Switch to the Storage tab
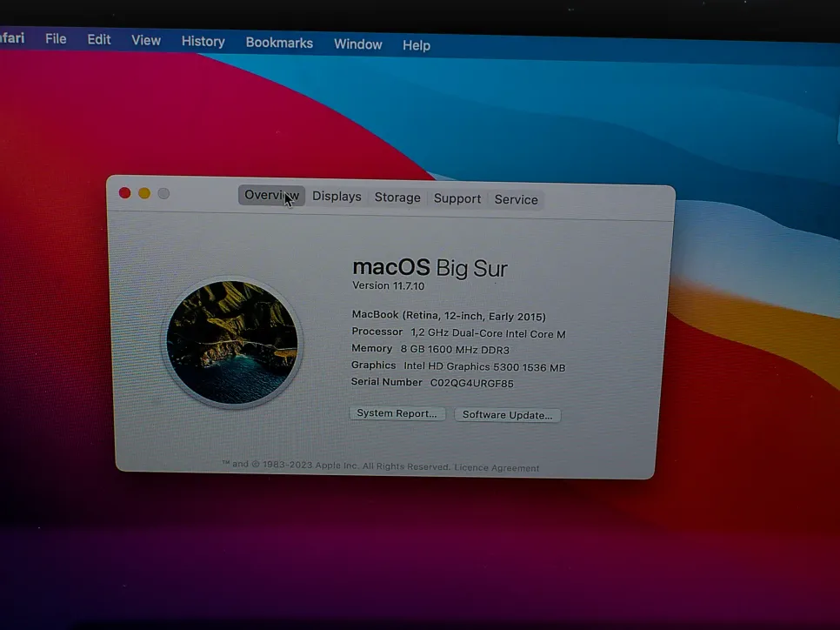Viewport: 840px width, 630px height. point(397,198)
